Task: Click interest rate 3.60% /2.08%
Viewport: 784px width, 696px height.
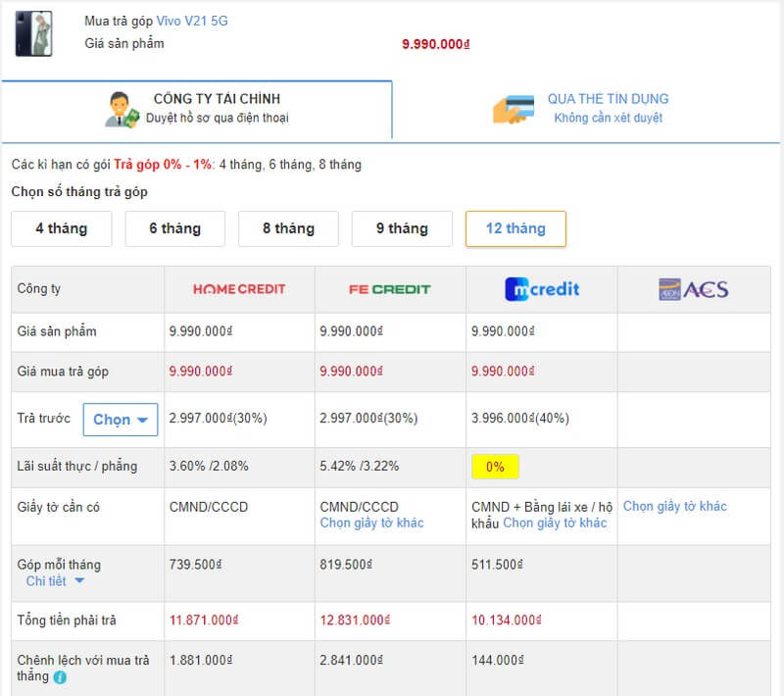Action: (209, 466)
